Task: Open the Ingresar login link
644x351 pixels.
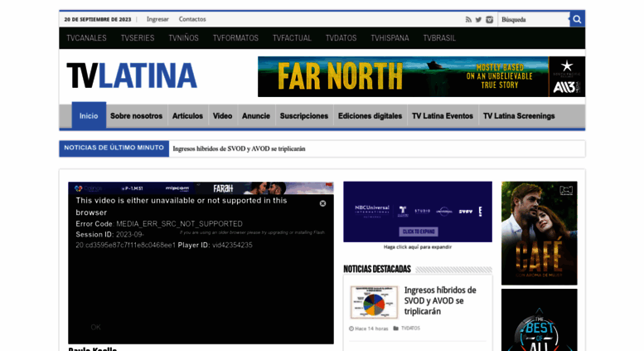Action: (x=157, y=19)
